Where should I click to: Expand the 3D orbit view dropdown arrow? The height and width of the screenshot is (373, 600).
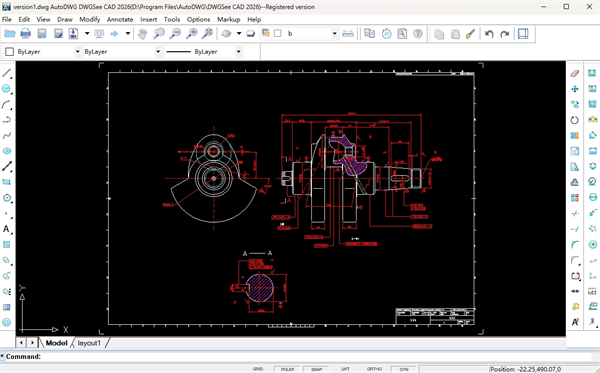tap(239, 34)
